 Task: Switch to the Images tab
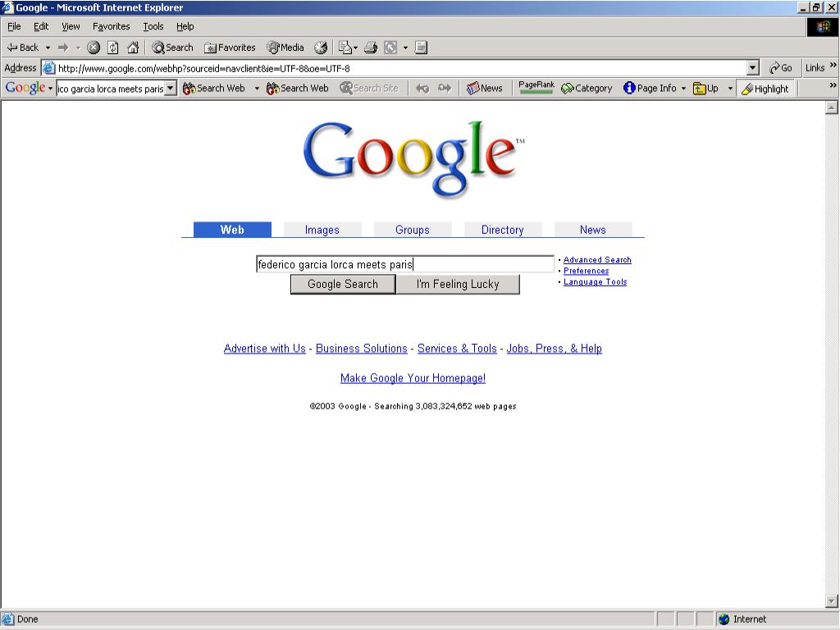pos(322,230)
